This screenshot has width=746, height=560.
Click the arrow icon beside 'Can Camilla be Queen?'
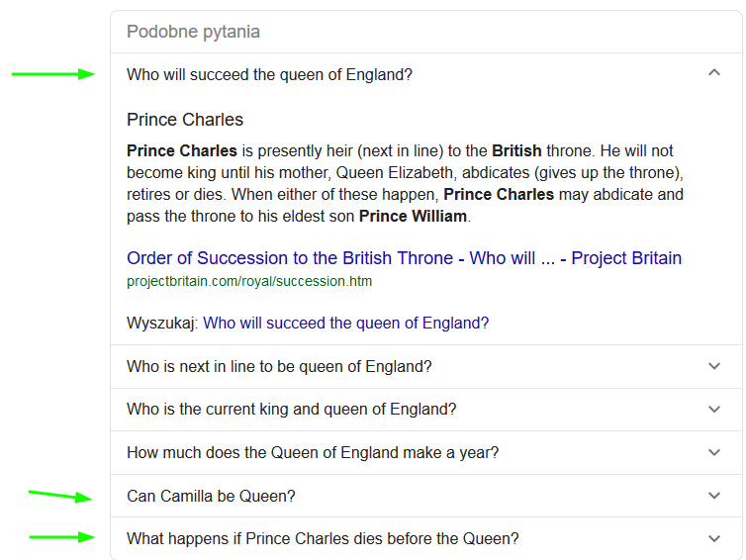point(714,496)
